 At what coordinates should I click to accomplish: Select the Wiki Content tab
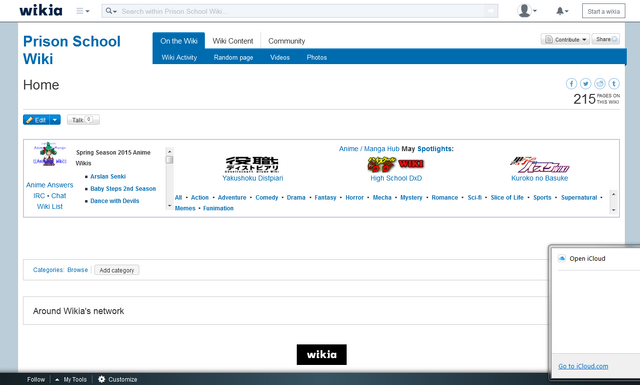(233, 41)
